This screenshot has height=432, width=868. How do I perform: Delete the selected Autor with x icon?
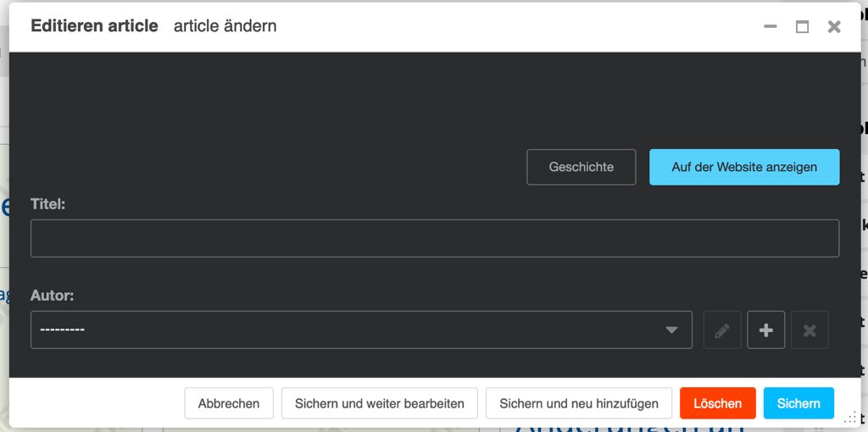click(x=810, y=330)
